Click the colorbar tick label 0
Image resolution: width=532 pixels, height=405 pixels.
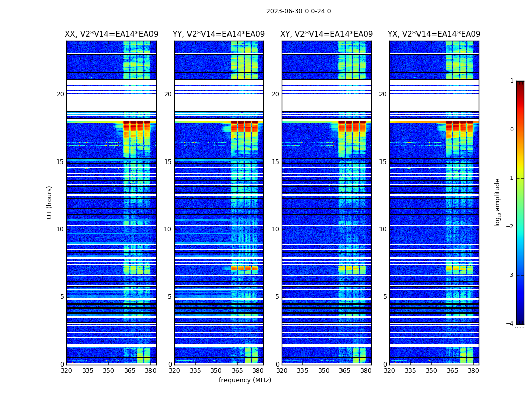pos(511,130)
